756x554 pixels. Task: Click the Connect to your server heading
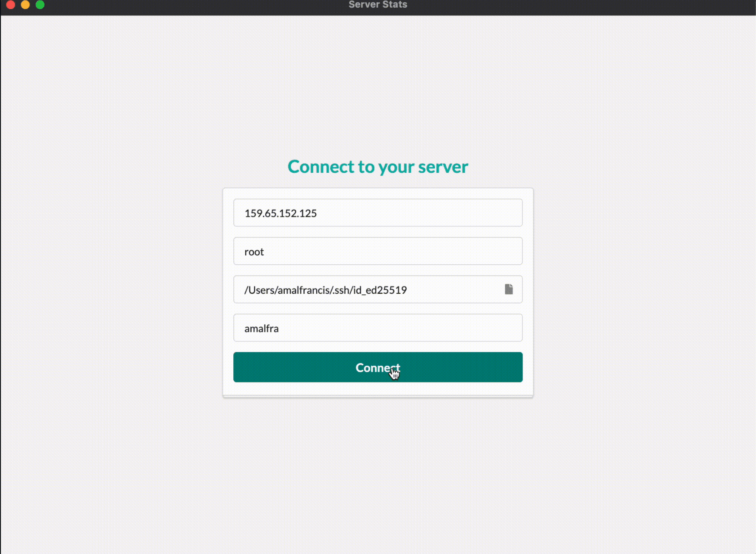(378, 166)
